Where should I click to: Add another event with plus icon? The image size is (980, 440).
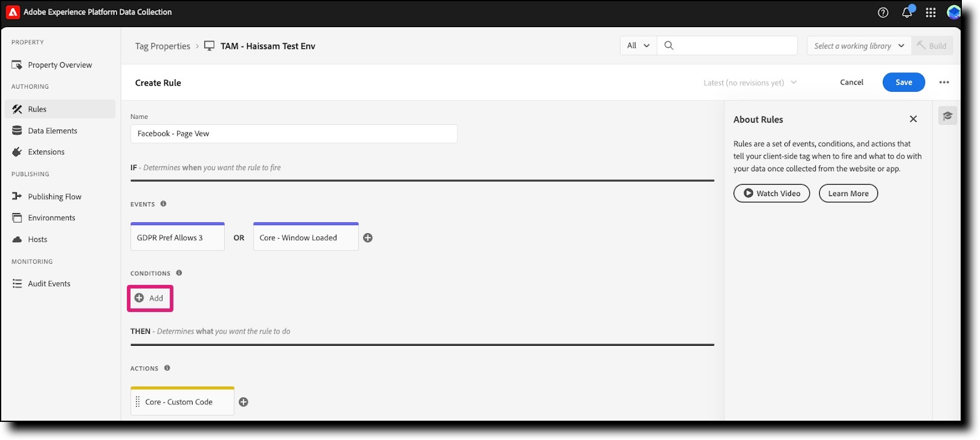pyautogui.click(x=368, y=238)
